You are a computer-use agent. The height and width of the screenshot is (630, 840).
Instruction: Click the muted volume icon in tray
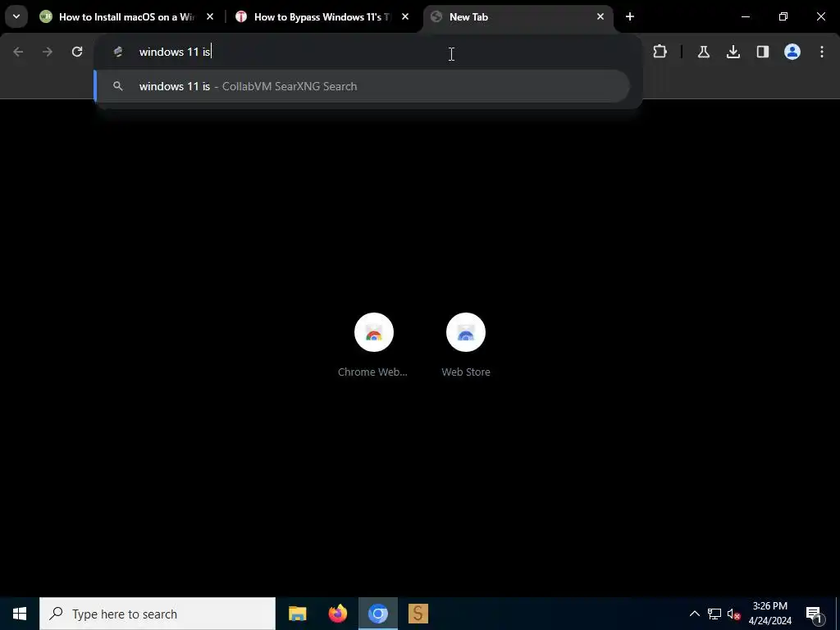click(733, 614)
